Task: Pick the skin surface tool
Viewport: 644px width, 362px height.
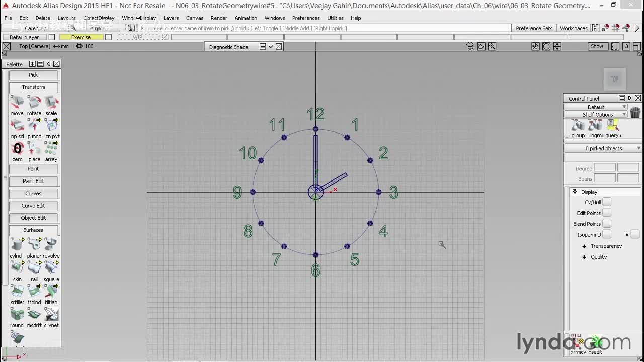Action: point(17,268)
